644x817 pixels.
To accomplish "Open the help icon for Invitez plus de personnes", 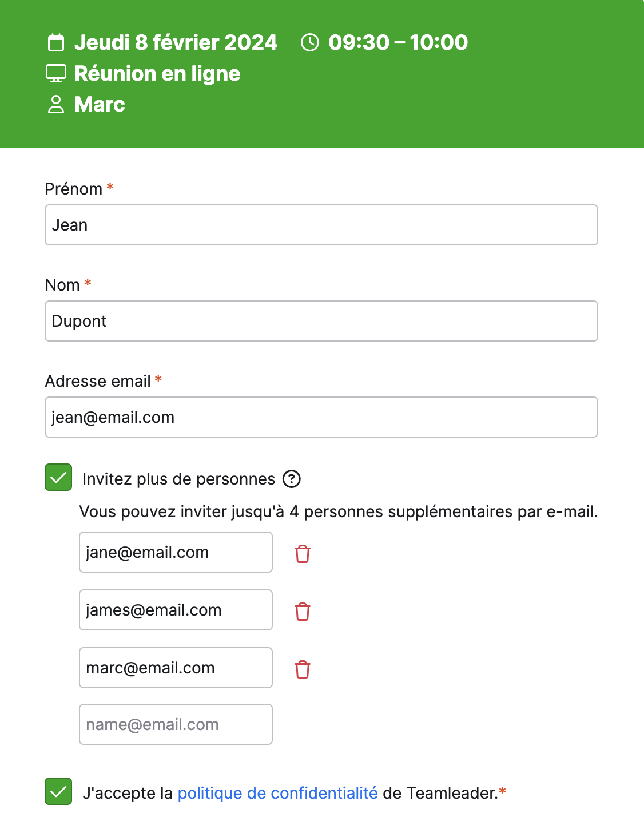I will [x=292, y=479].
